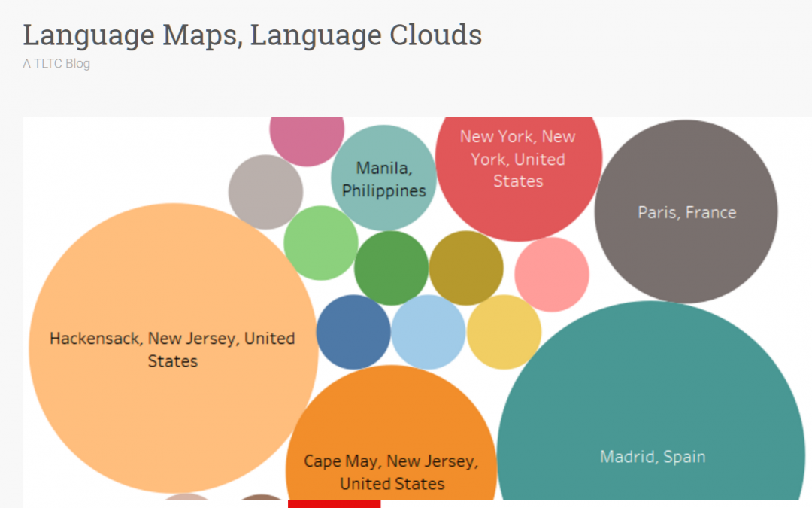Screen dimensions: 812x508
Task: Click the yellow unlabeled bubble
Action: (x=504, y=333)
